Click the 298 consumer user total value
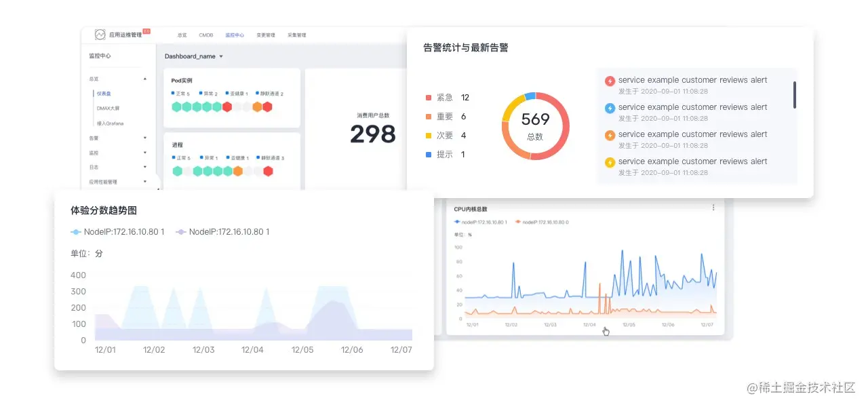868x407 pixels. pos(373,134)
